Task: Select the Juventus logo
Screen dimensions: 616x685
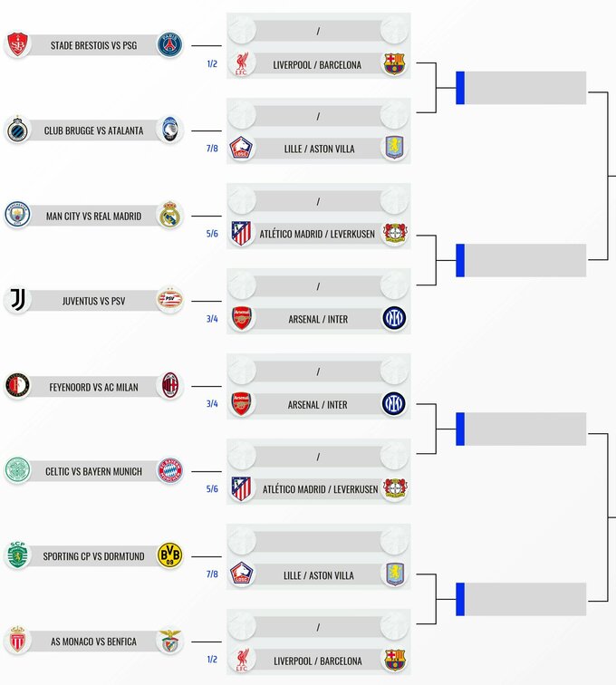Action: (x=16, y=301)
